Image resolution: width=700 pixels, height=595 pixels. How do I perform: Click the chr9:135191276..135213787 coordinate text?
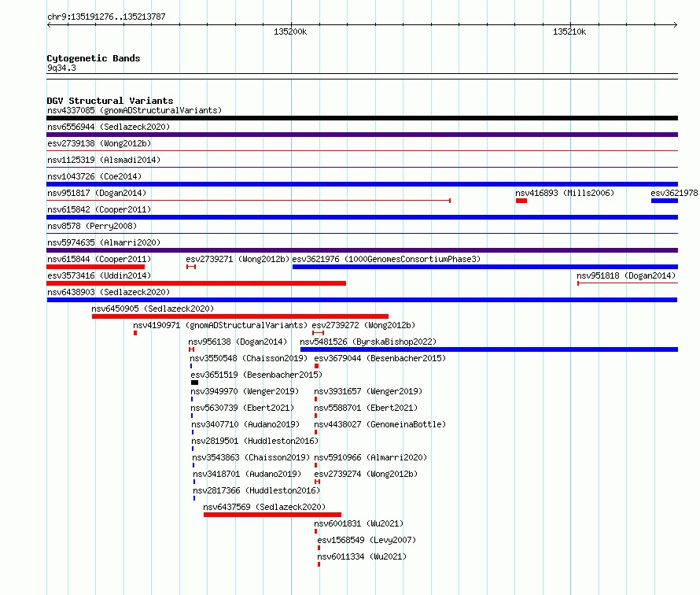click(x=106, y=17)
